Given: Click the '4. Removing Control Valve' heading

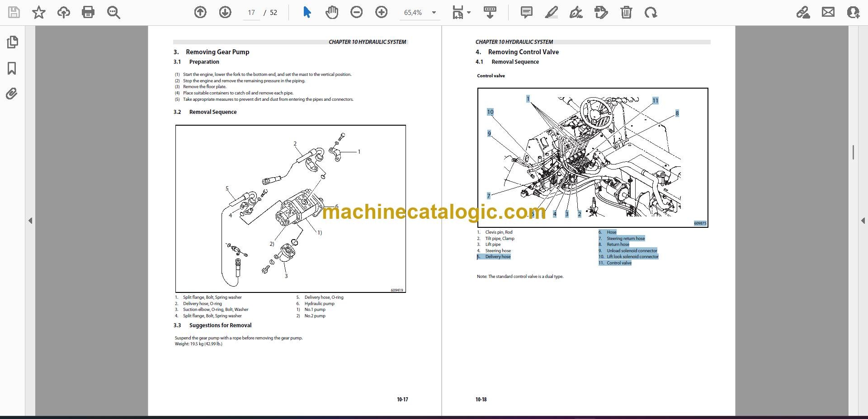Looking at the screenshot, I should coord(517,52).
